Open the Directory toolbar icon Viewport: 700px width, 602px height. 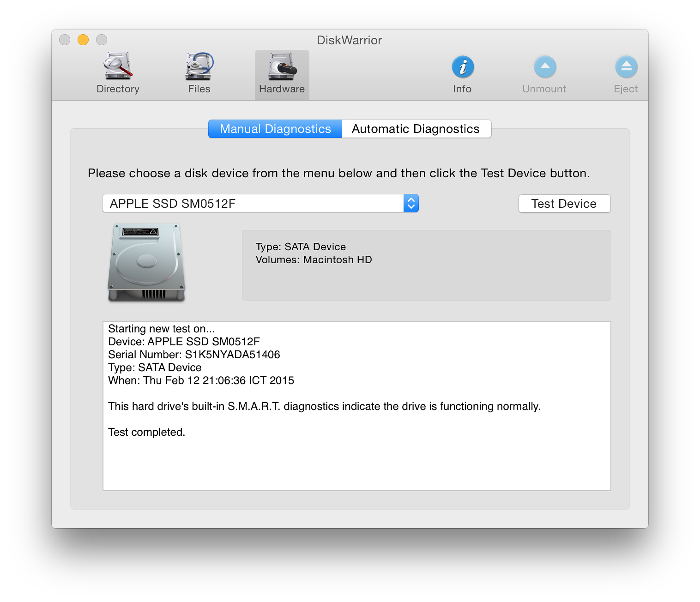tap(118, 74)
